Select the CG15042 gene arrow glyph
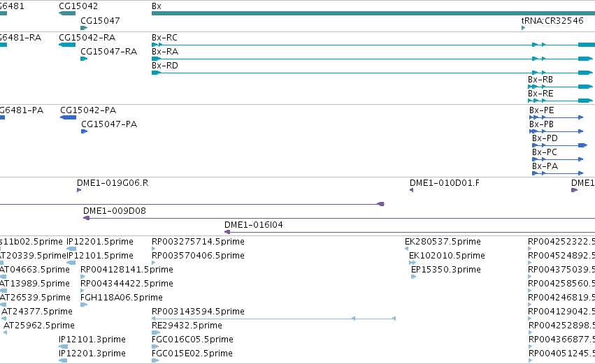Screen dimensions: 595x364 (67, 14)
